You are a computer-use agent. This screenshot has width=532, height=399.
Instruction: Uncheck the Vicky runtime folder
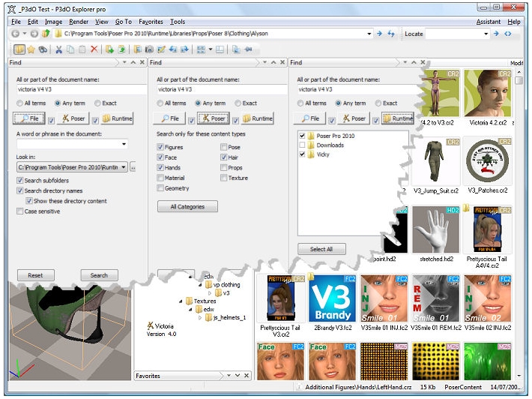[x=302, y=154]
